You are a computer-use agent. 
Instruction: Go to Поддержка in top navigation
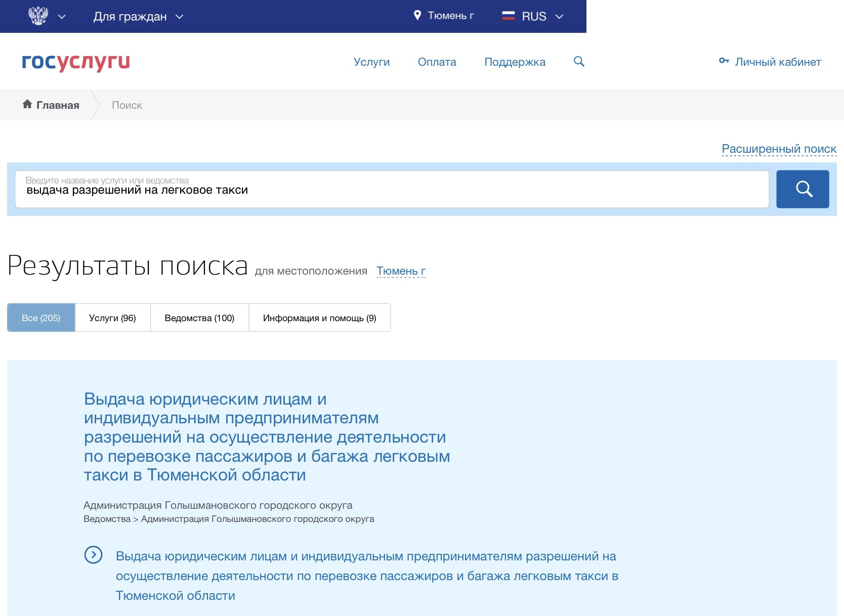tap(515, 62)
